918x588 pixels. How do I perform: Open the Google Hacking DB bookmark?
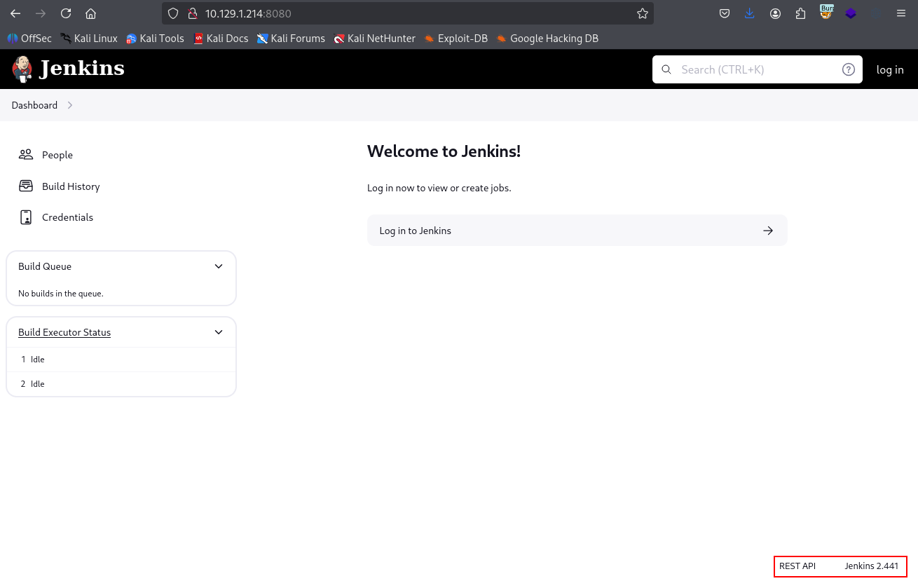coord(548,39)
